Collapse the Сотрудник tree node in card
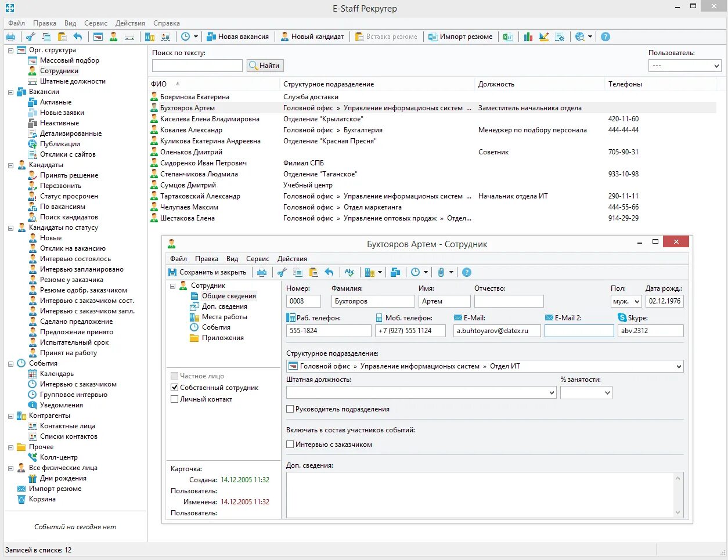Screen dimensions: 728x560 [173, 286]
